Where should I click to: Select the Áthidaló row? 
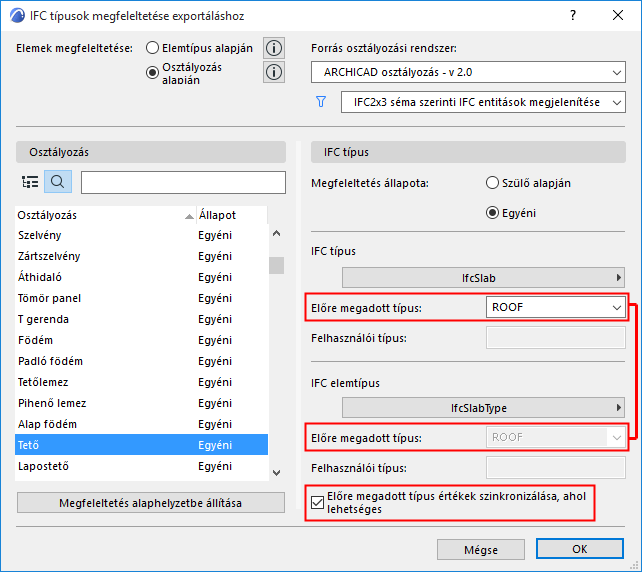pyautogui.click(x=142, y=277)
